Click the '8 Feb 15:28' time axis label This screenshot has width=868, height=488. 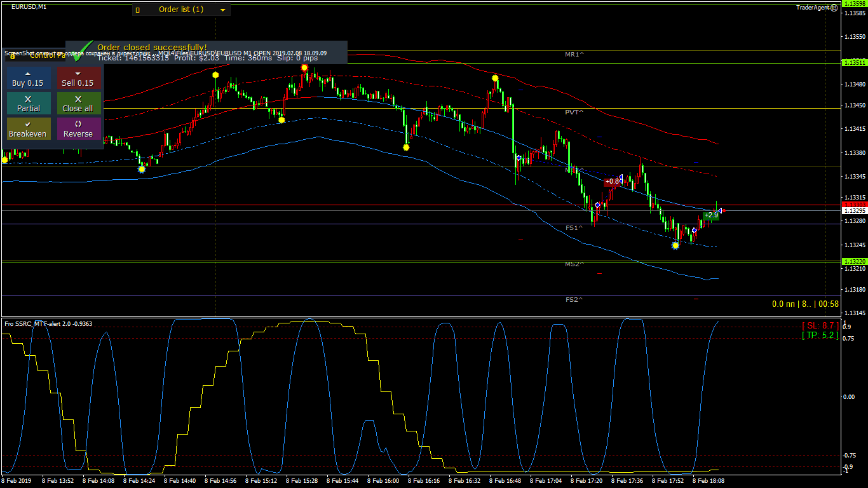tap(302, 481)
